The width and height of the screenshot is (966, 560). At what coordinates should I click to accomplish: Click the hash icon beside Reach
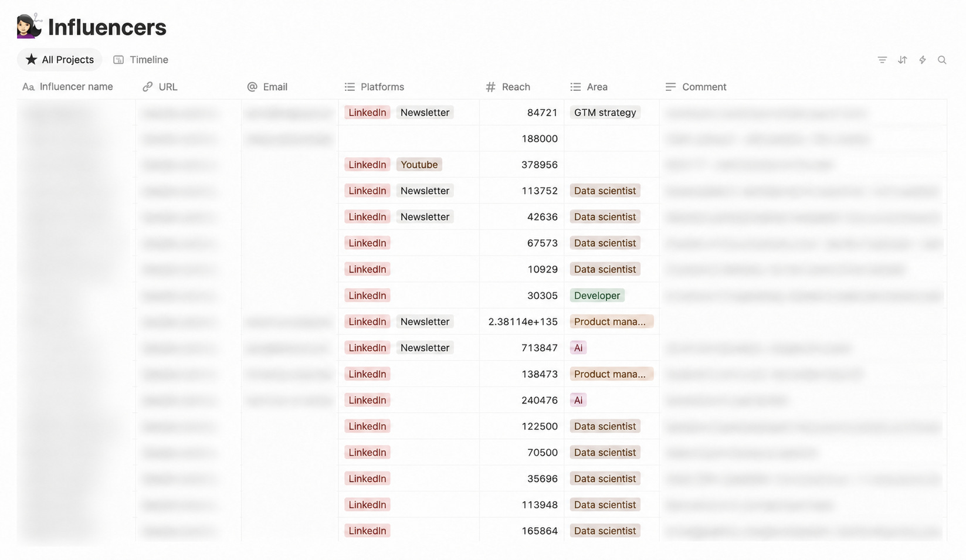[x=491, y=87]
